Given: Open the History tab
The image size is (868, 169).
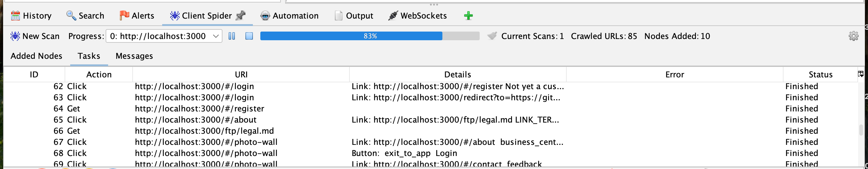Looking at the screenshot, I should (x=31, y=16).
